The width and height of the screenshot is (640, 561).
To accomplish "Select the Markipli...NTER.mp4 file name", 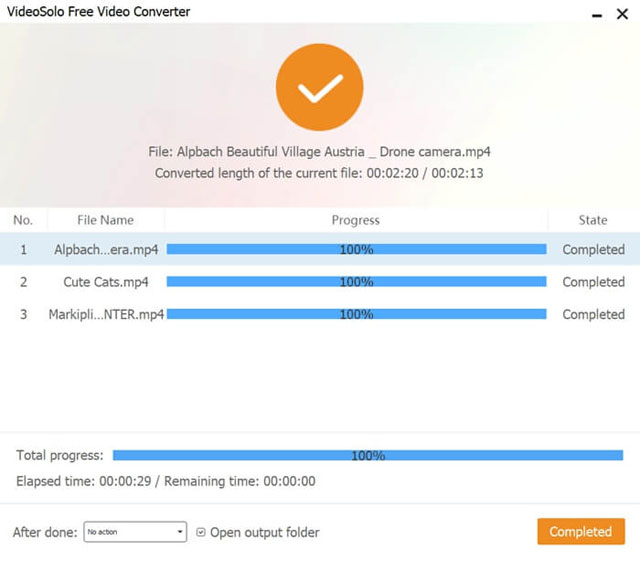I will click(x=106, y=314).
